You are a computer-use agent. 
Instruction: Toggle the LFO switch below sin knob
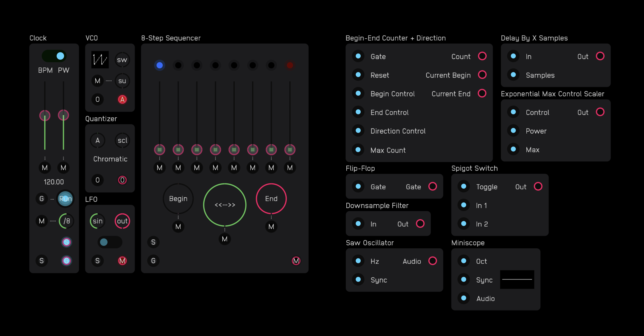point(110,242)
